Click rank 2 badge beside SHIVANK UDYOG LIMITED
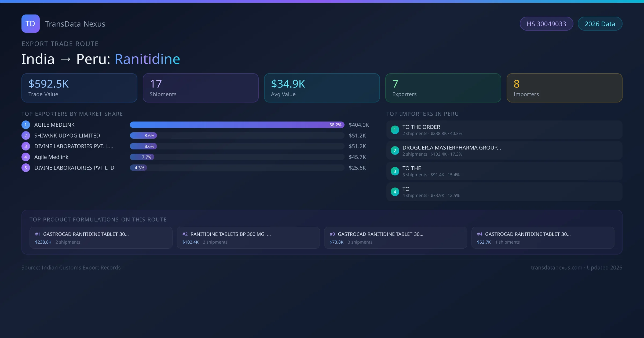This screenshot has height=338, width=644. point(26,135)
